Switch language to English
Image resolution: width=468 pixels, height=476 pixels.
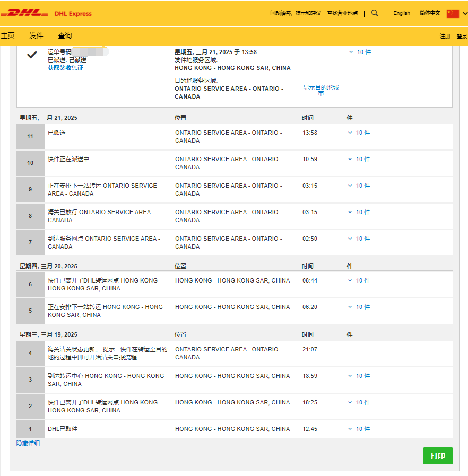pos(402,13)
